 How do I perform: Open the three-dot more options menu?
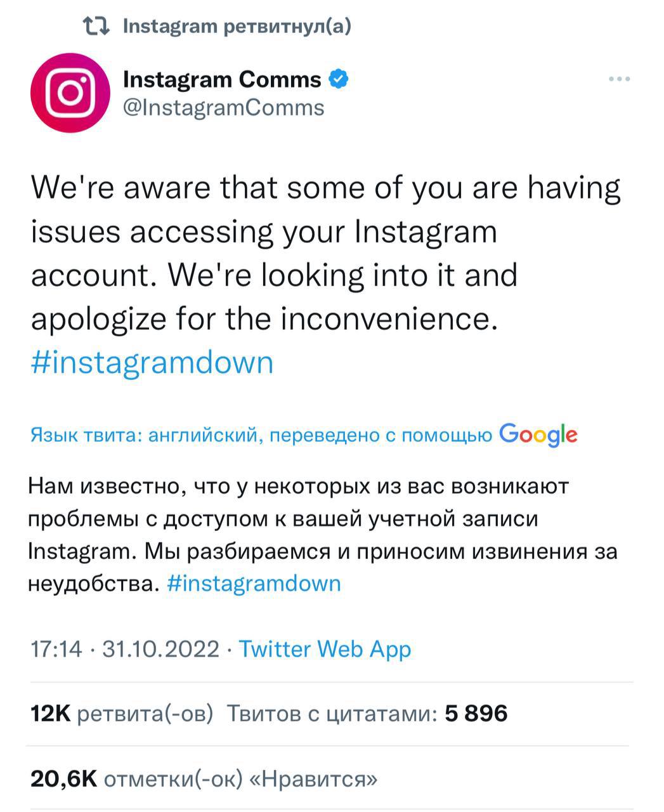(618, 79)
